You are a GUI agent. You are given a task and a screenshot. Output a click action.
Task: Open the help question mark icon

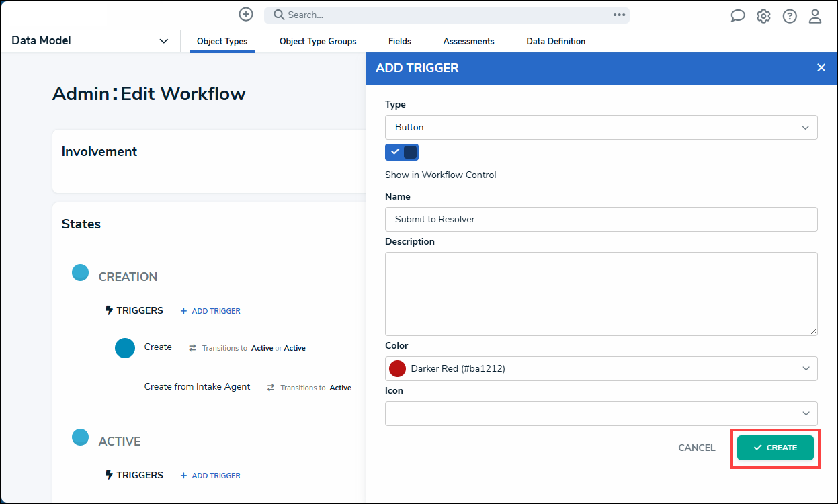[x=790, y=16]
